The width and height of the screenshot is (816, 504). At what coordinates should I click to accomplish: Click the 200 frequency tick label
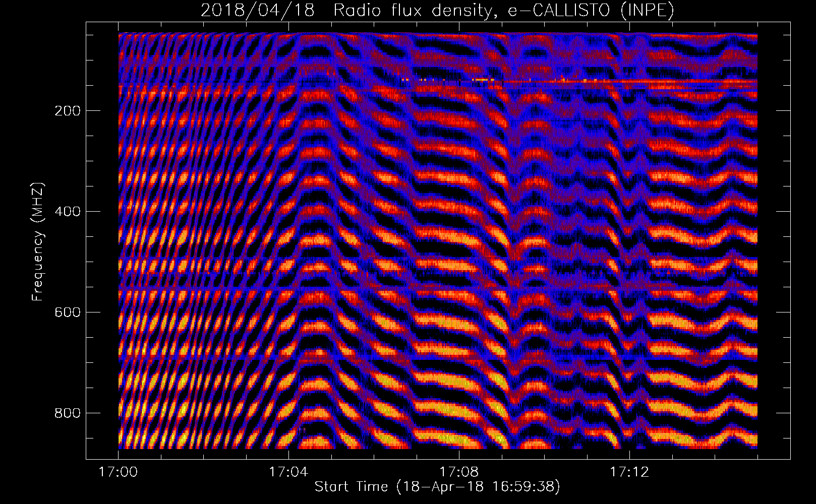coord(68,110)
